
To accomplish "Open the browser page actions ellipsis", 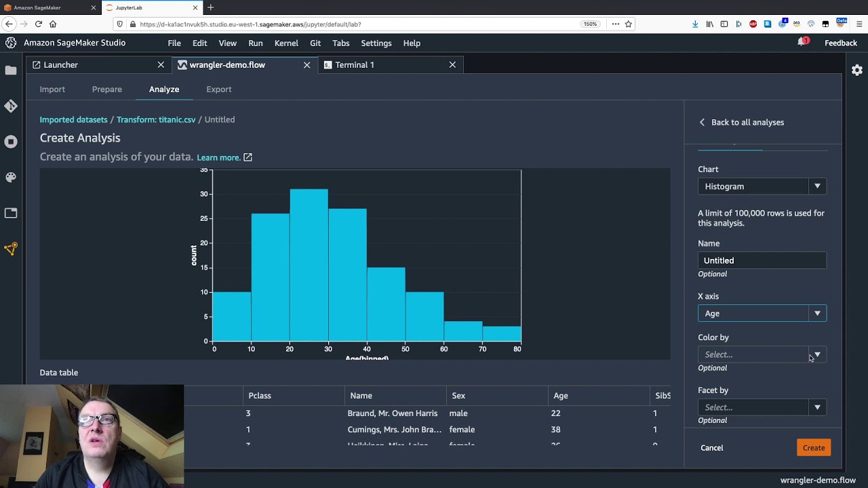I will pos(616,24).
